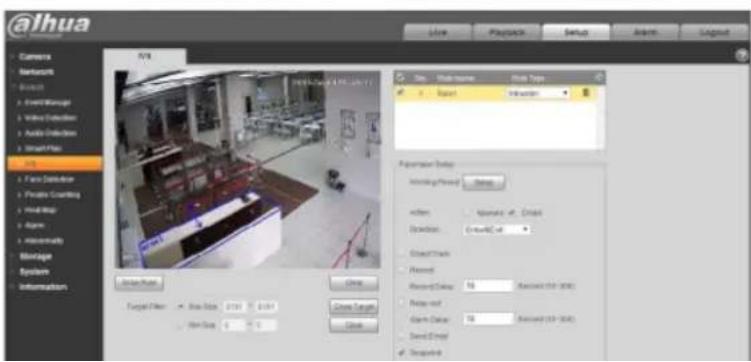Open the Direction dropdown
This screenshot has width=751, height=362.
pyautogui.click(x=498, y=229)
